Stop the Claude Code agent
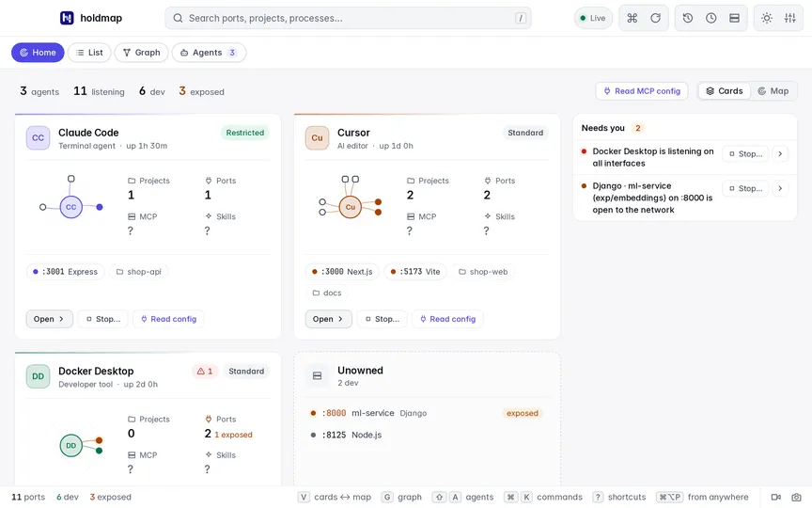Viewport: 812px width, 508px height. click(103, 319)
